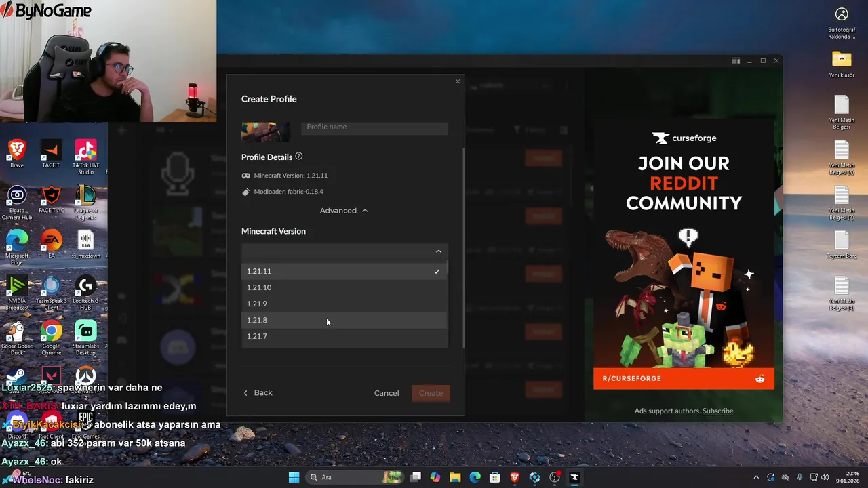
Task: Go Back in Create Profile dialog
Action: (258, 393)
